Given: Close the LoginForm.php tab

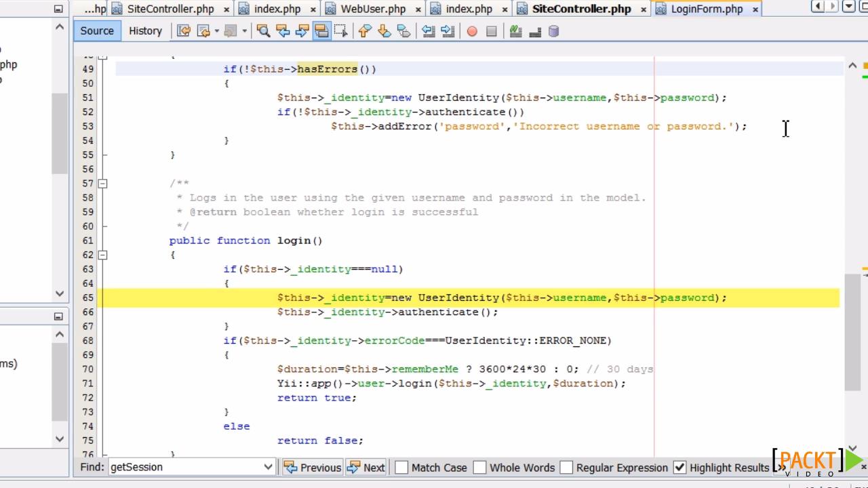Looking at the screenshot, I should (755, 9).
